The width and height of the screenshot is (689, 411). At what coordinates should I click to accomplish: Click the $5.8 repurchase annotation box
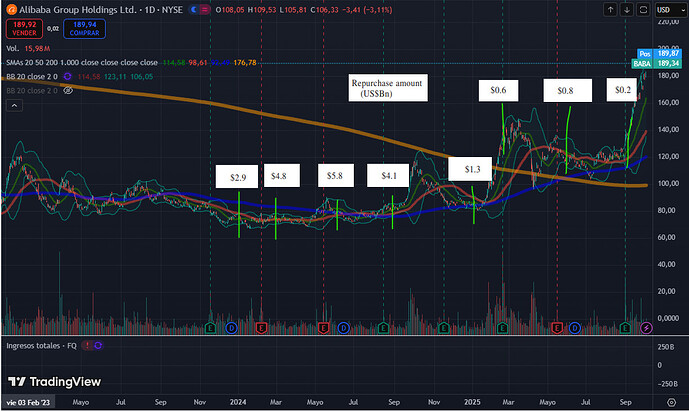(x=334, y=176)
